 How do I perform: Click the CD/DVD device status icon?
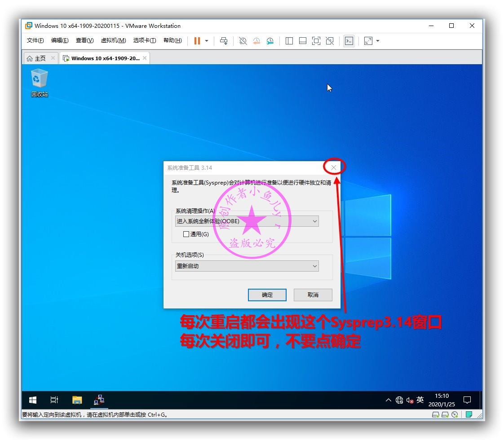pyautogui.click(x=455, y=414)
